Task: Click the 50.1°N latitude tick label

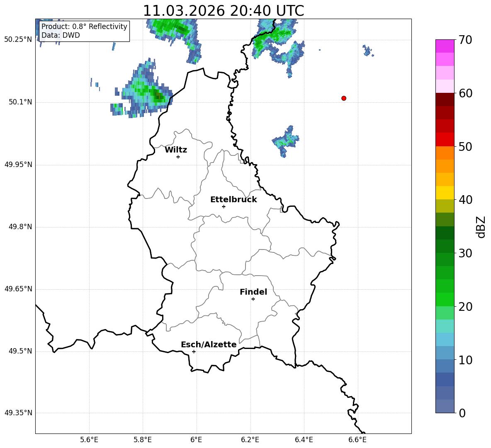Action: tap(20, 102)
